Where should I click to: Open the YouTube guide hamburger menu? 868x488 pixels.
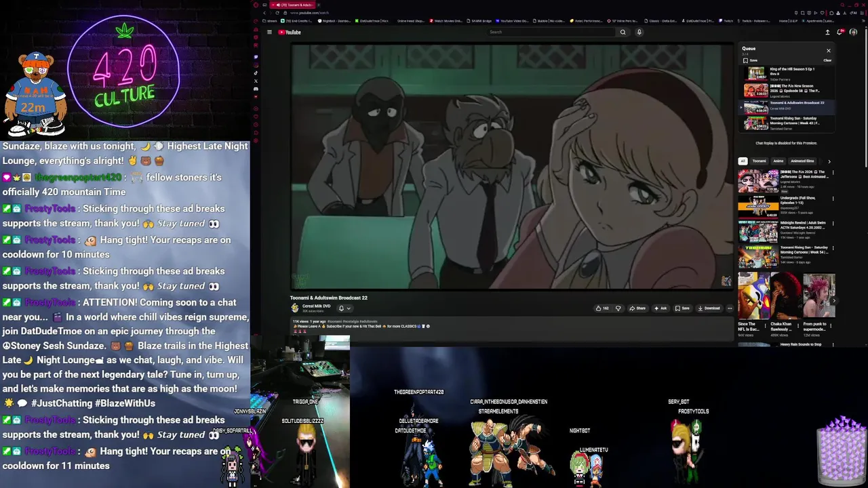[269, 32]
